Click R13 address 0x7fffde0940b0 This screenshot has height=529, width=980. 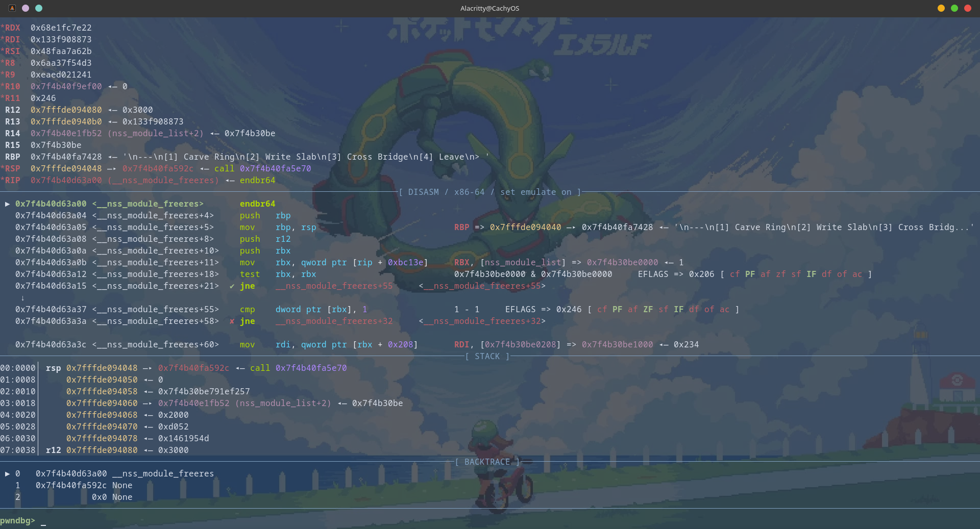(x=66, y=121)
